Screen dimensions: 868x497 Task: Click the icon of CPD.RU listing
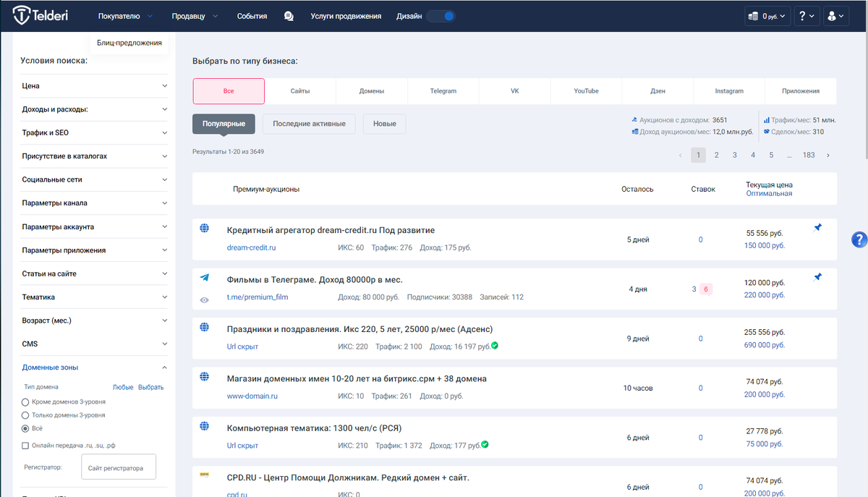pyautogui.click(x=205, y=475)
